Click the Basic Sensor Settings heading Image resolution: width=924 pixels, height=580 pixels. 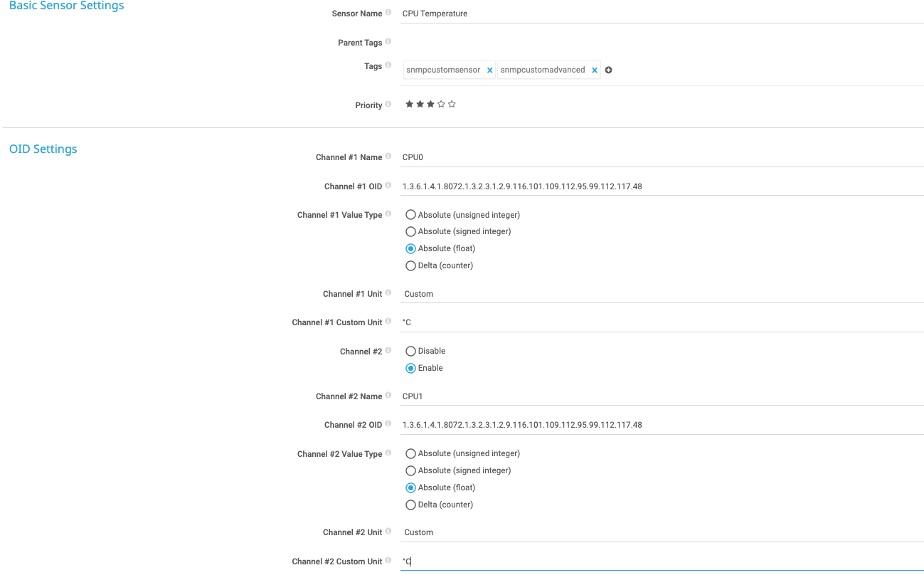point(66,6)
